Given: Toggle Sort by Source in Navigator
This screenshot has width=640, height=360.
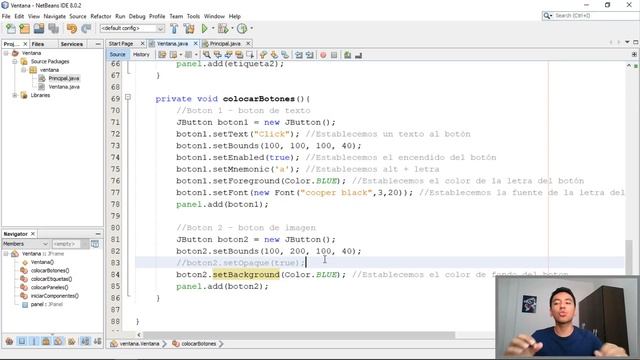Looking at the screenshot, I should pyautogui.click(x=98, y=341).
